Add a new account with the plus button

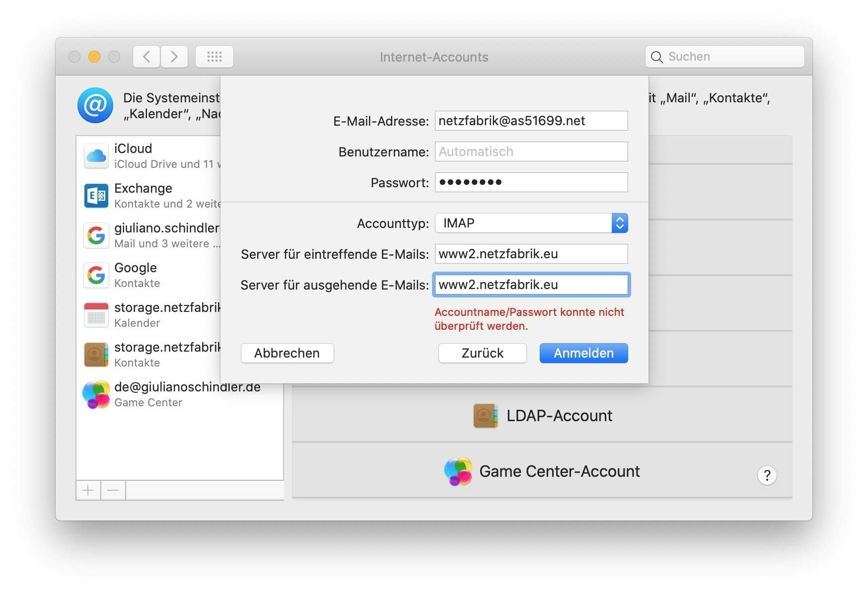(x=88, y=490)
